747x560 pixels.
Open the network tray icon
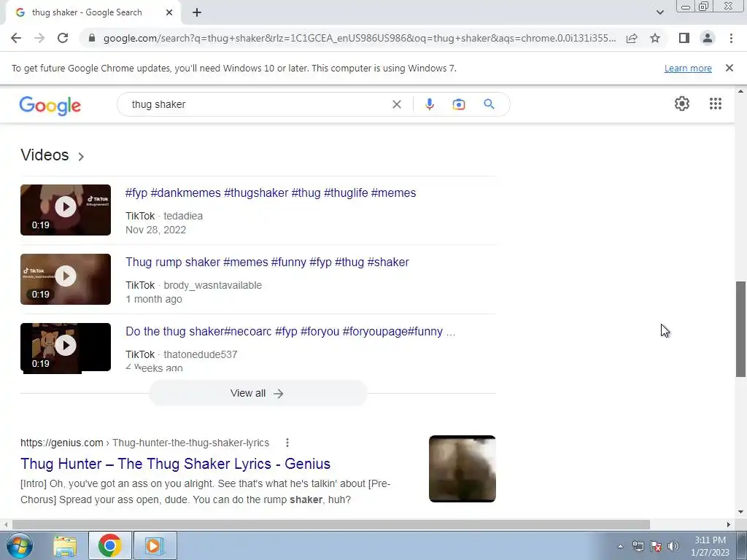638,546
